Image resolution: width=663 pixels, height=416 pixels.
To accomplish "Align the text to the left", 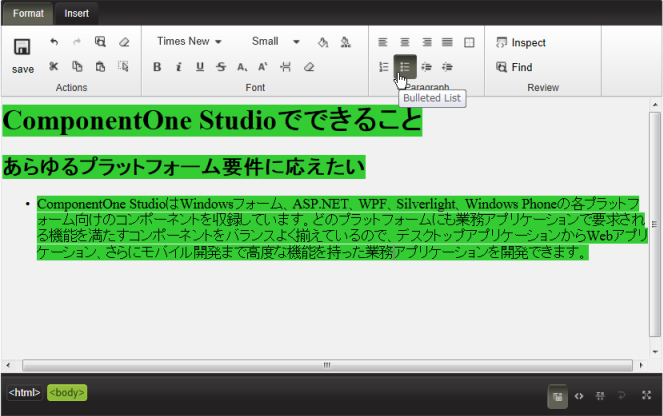I will pyautogui.click(x=383, y=42).
